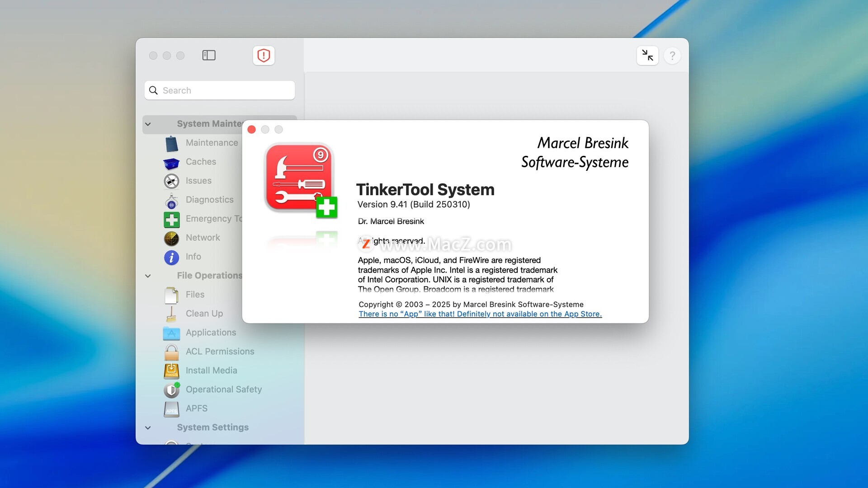Collapse the System Maintenance section
The image size is (868, 488).
point(148,124)
